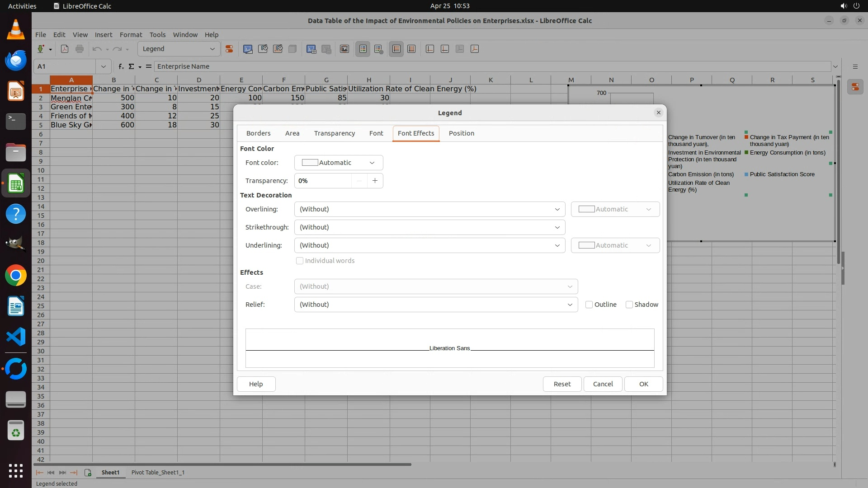The width and height of the screenshot is (868, 488).
Task: Switch to the Position tab
Action: point(461,133)
